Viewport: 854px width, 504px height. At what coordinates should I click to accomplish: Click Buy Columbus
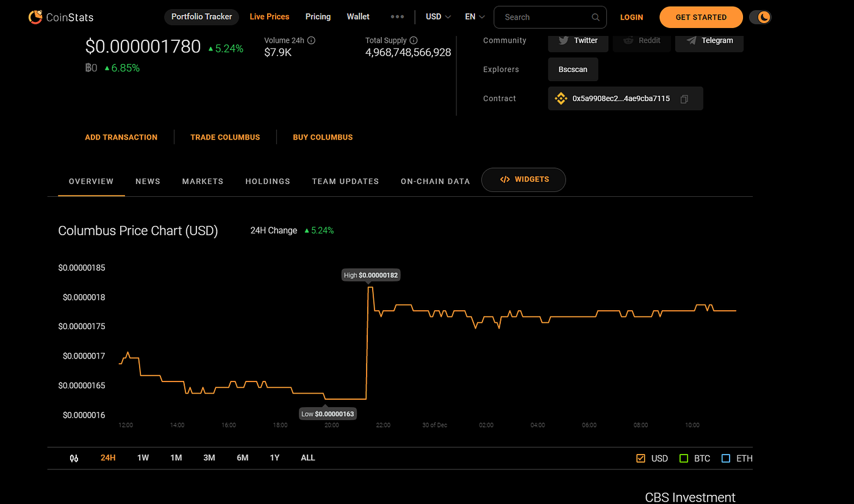(323, 137)
